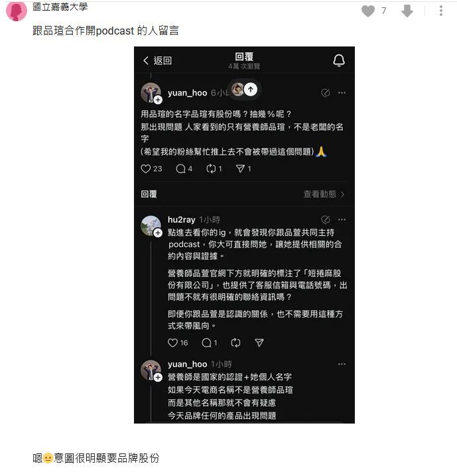
Task: Click the notification bell icon
Action: pyautogui.click(x=339, y=60)
